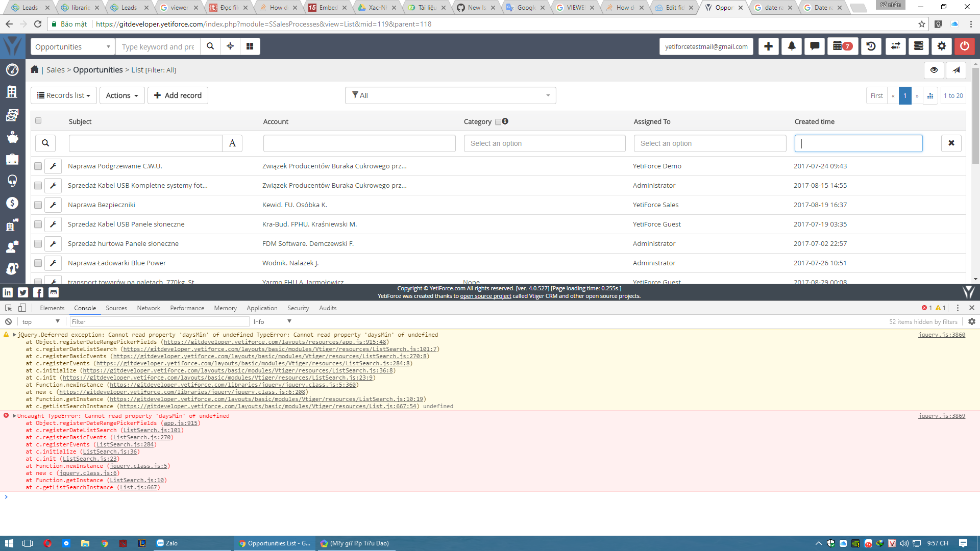Open the Opportunities module selector
Viewport: 980px width, 551px height.
pyautogui.click(x=72, y=47)
